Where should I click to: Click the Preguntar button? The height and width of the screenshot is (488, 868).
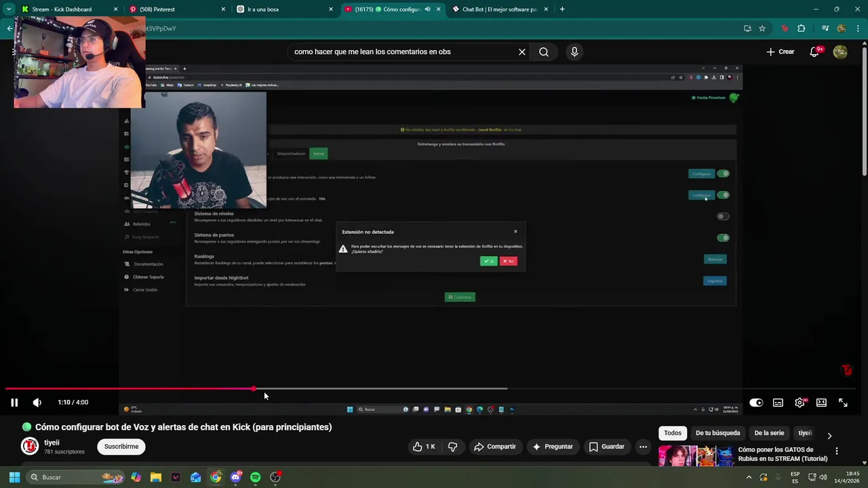[x=553, y=447]
